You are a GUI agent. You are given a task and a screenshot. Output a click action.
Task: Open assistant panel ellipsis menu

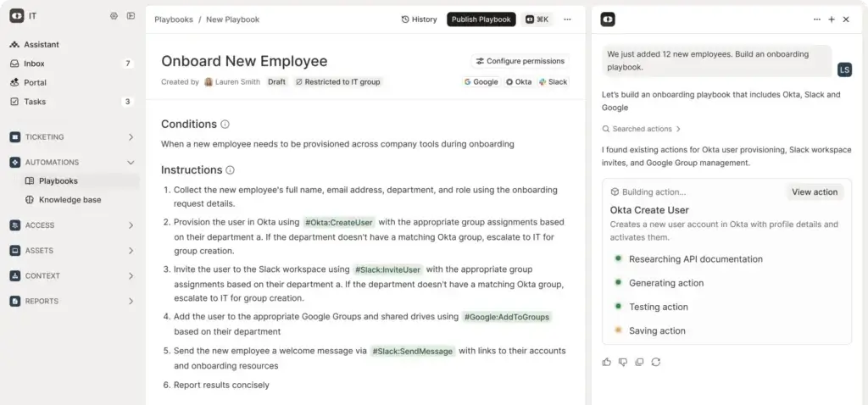point(817,19)
